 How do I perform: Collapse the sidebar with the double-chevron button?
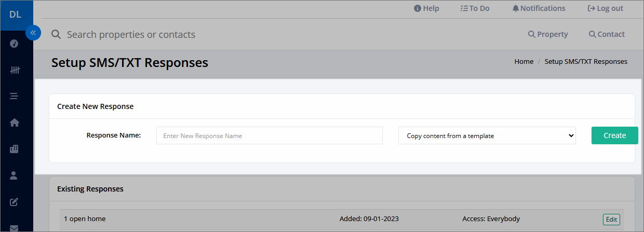click(33, 33)
